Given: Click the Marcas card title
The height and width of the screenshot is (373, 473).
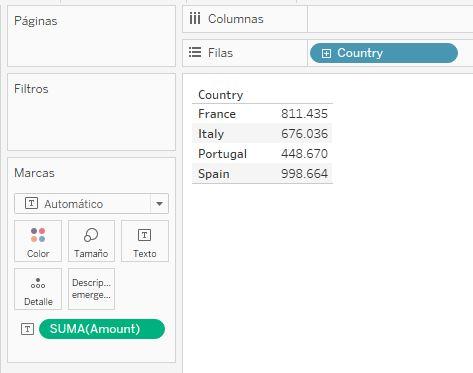Looking at the screenshot, I should (34, 173).
